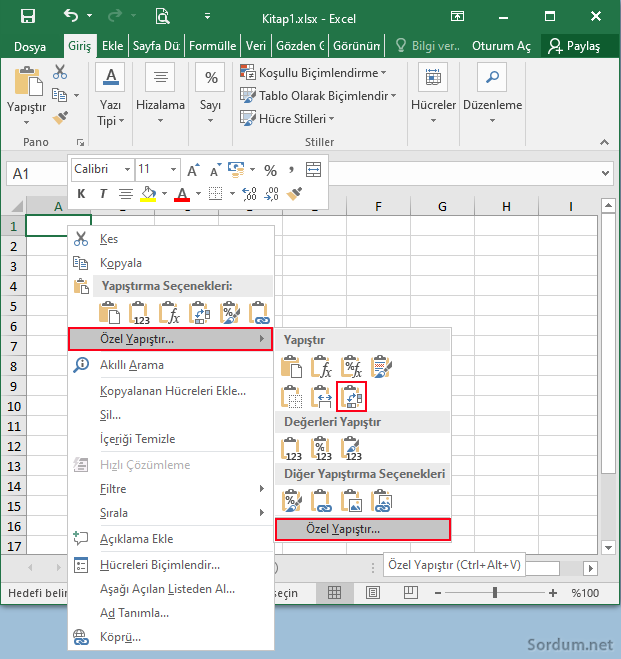The image size is (621, 659).
Task: Open the Veri ribbon tab
Action: (256, 45)
